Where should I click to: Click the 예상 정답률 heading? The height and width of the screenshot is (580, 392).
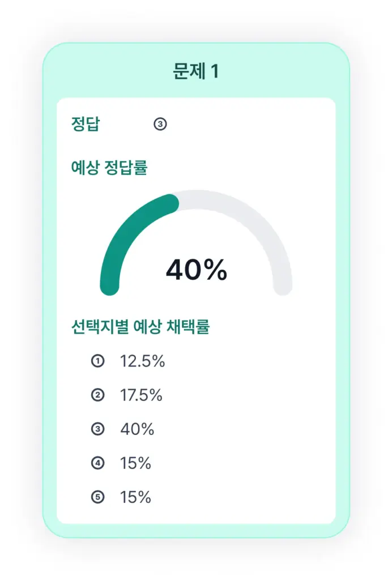(x=109, y=167)
